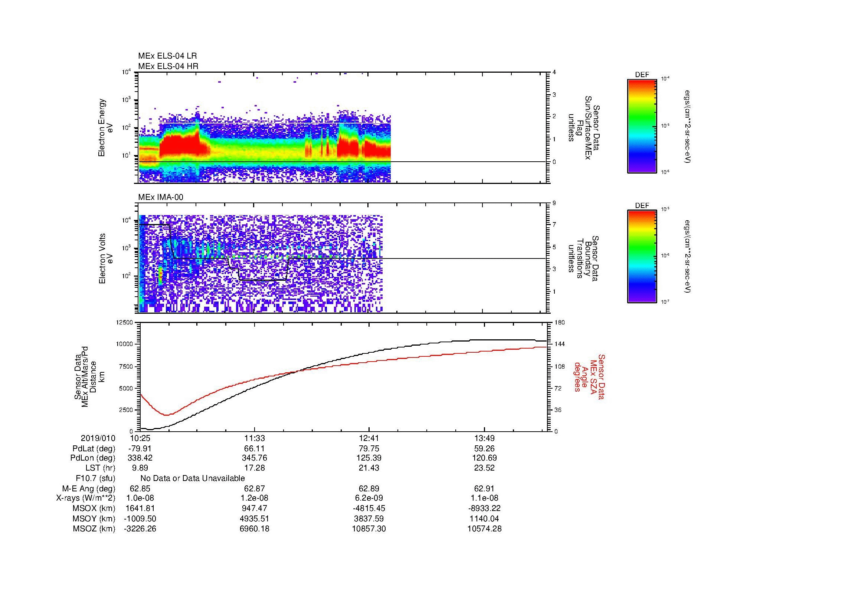Click LST value 23.52
Image resolution: width=868 pixels, height=613 pixels.
(484, 468)
